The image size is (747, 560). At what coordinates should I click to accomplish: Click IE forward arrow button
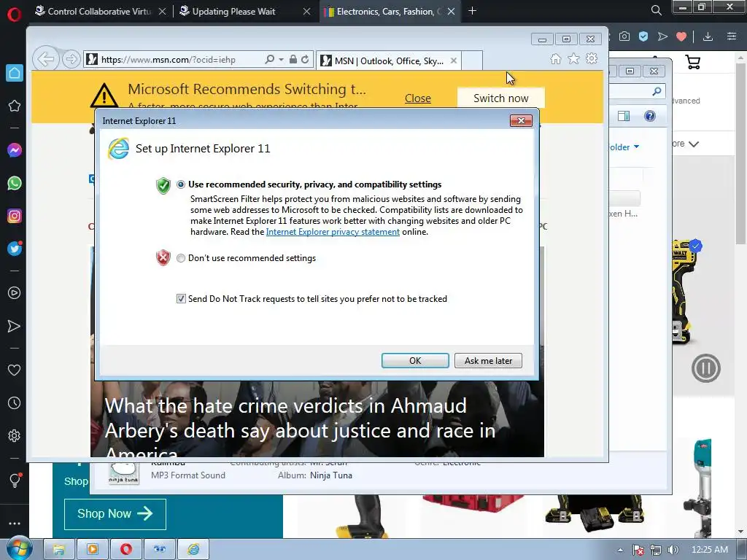point(71,60)
